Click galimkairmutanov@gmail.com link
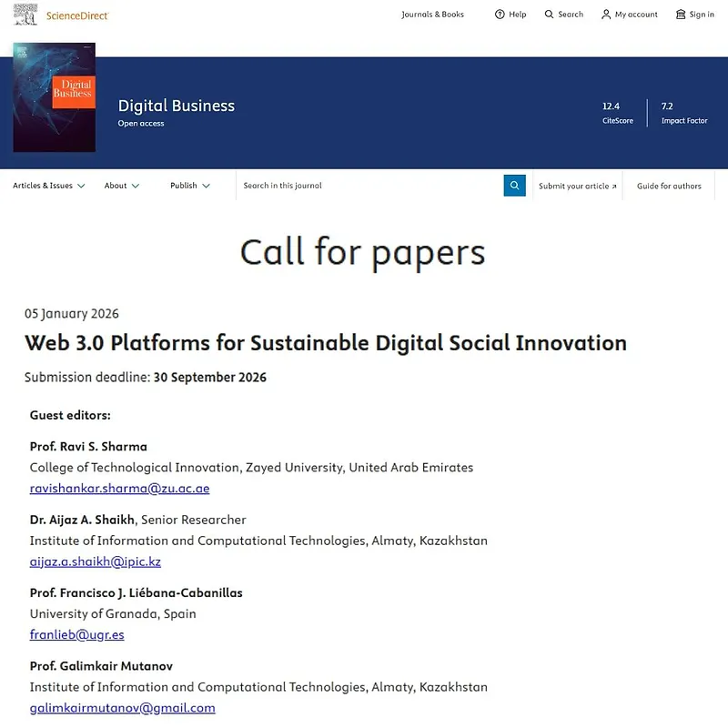The width and height of the screenshot is (728, 728). click(x=123, y=707)
